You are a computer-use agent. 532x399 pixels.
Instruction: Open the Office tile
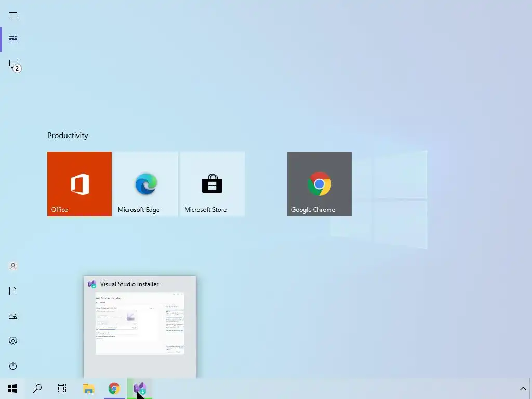(79, 184)
